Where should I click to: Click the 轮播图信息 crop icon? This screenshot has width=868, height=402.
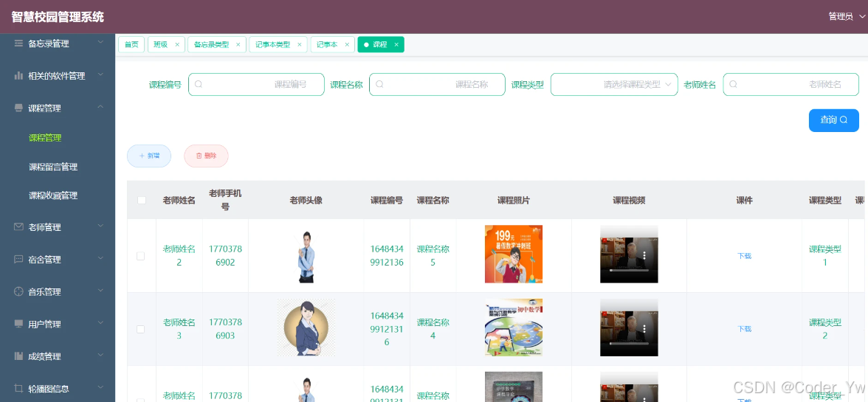pos(19,388)
